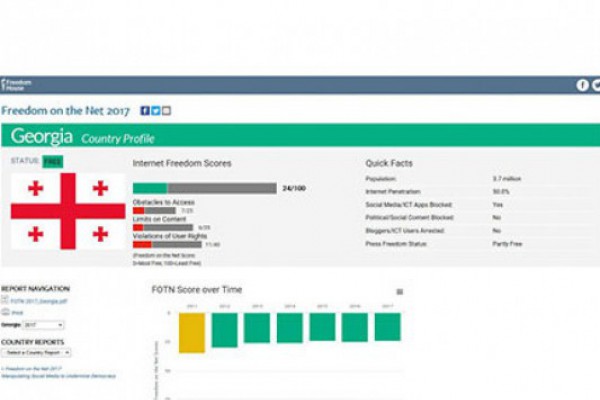
Task: Open Twitter icon in the top blue bar
Action: [596, 85]
